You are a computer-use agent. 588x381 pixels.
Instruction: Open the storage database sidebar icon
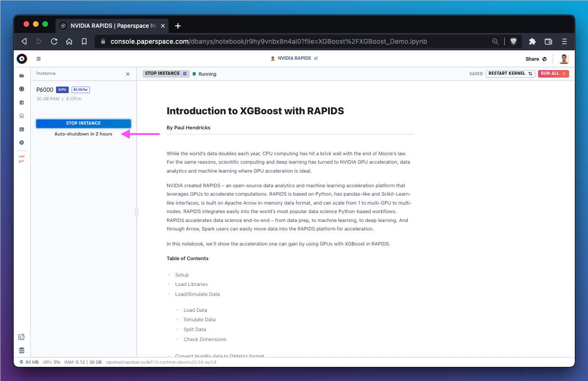point(22,350)
